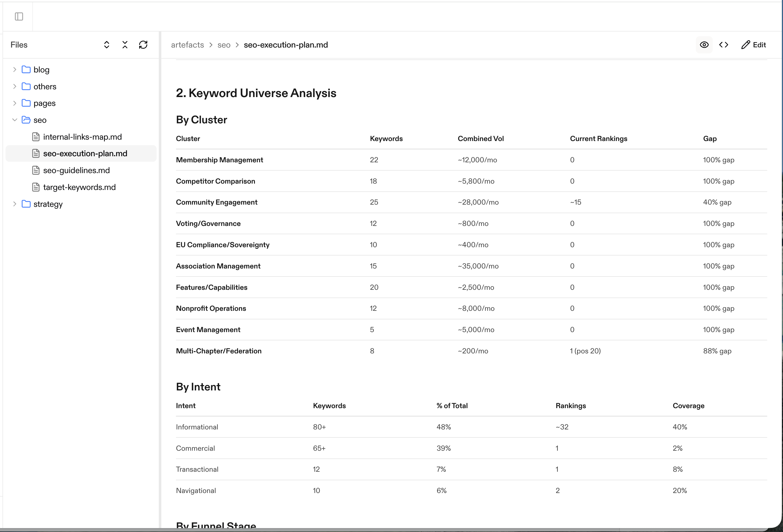Expand the blog folder
This screenshot has width=783, height=532.
point(14,70)
